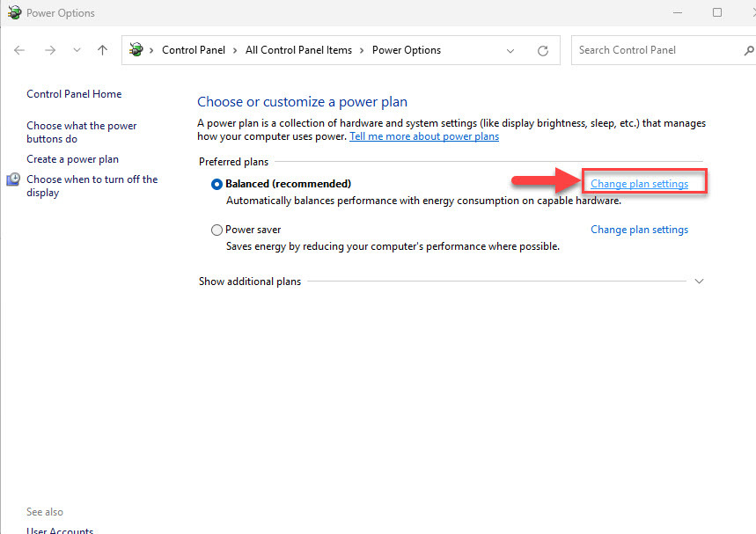Click the shield icon beside display turn-off link

click(x=13, y=179)
